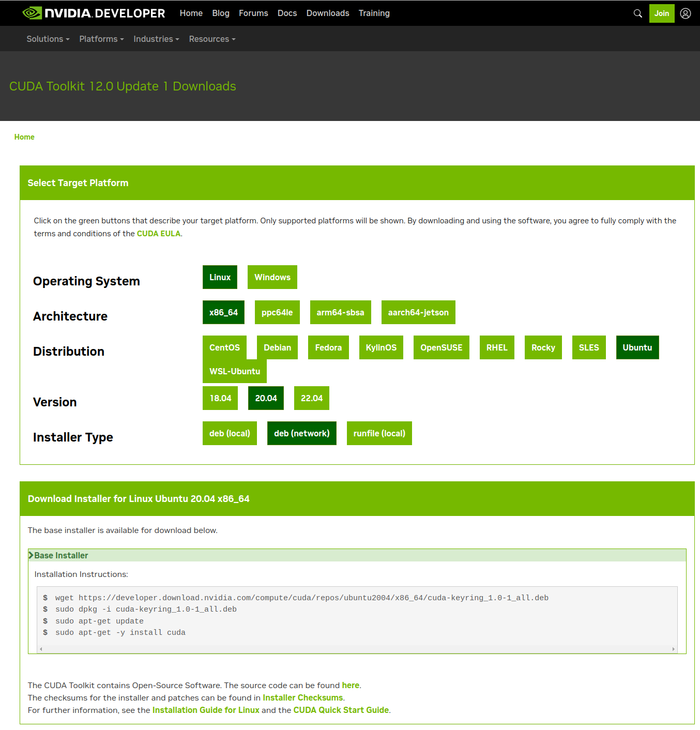The height and width of the screenshot is (730, 700).
Task: Expand the Industries dropdown menu
Action: point(156,39)
